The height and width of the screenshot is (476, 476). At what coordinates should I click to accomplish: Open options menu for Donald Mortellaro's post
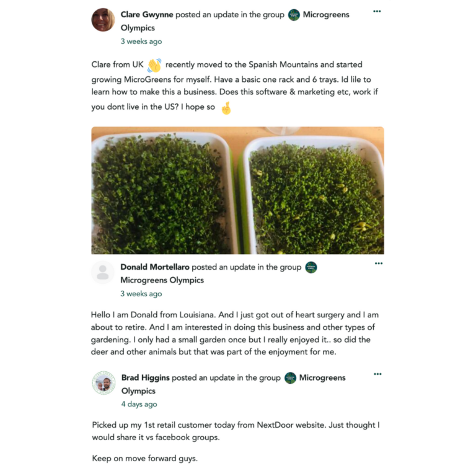378,263
